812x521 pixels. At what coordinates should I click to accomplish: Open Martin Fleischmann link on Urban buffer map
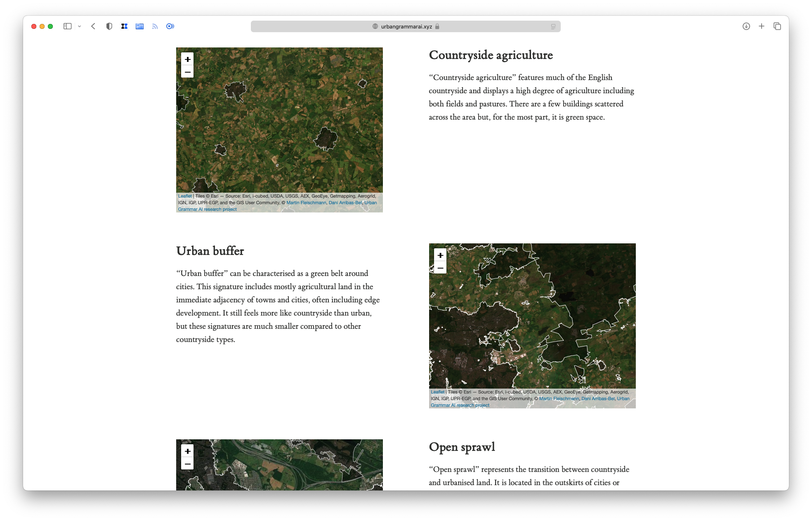(559, 398)
